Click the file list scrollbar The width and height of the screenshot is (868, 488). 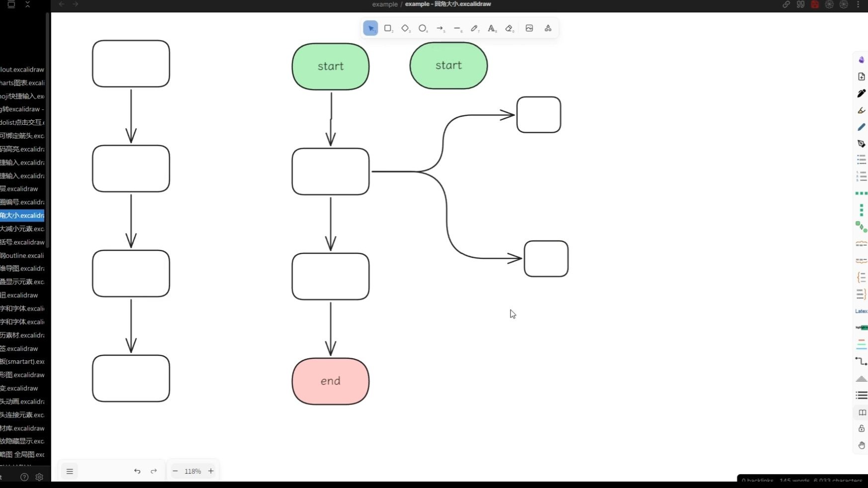48,129
